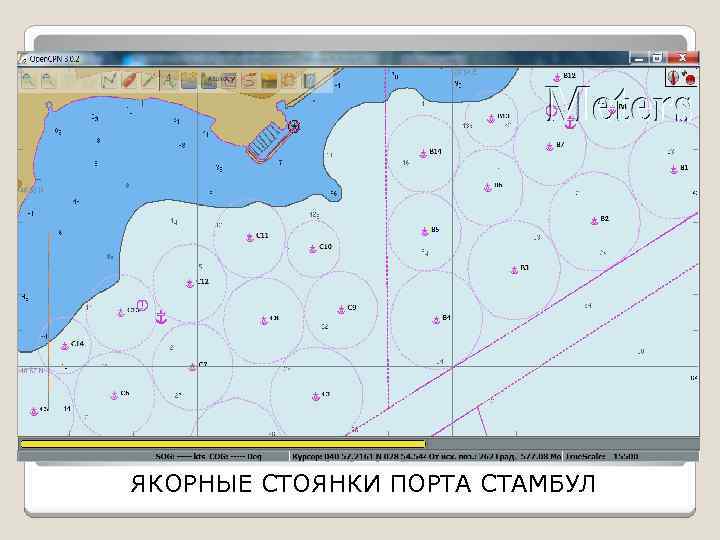Viewport: 720px width, 540px height.
Task: Select anchorage C3 anchor symbol
Action: (x=315, y=397)
